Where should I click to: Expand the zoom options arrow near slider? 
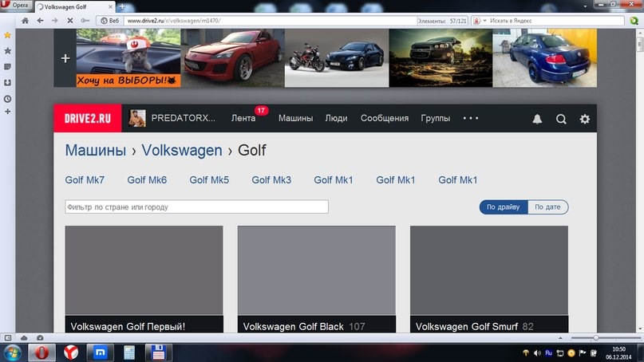[x=561, y=338]
